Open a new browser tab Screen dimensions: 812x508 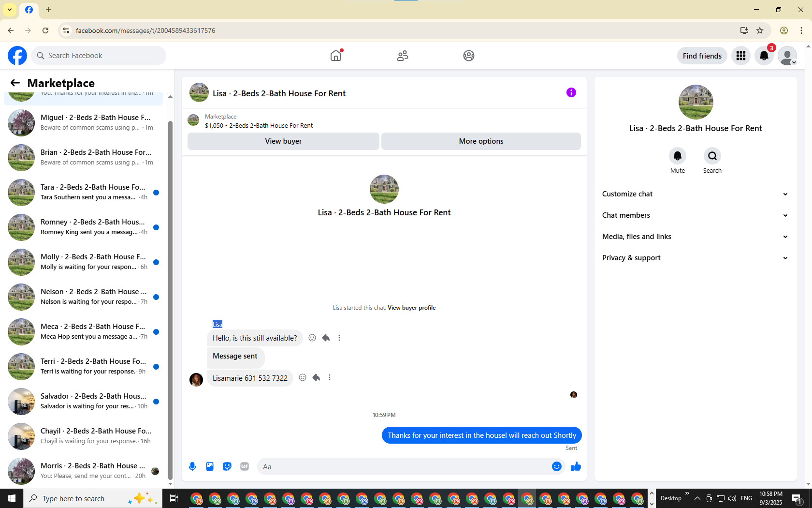pyautogui.click(x=48, y=10)
